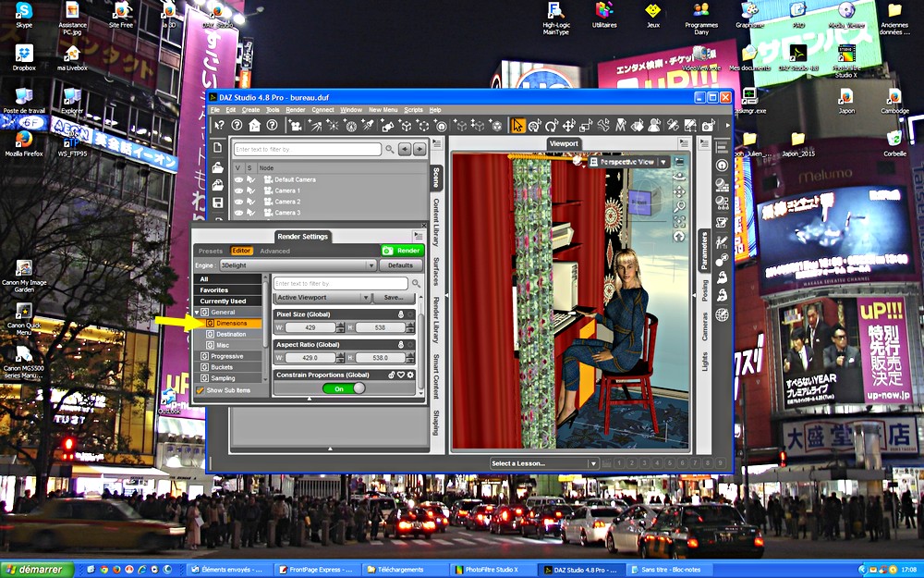
Task: Switch off Constrain Proportions toggle
Action: point(344,388)
